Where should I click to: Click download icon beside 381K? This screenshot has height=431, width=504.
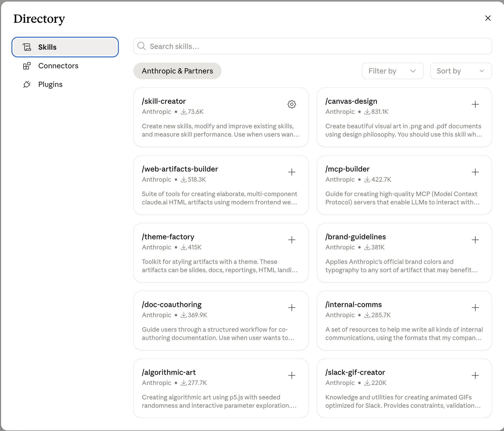(367, 247)
